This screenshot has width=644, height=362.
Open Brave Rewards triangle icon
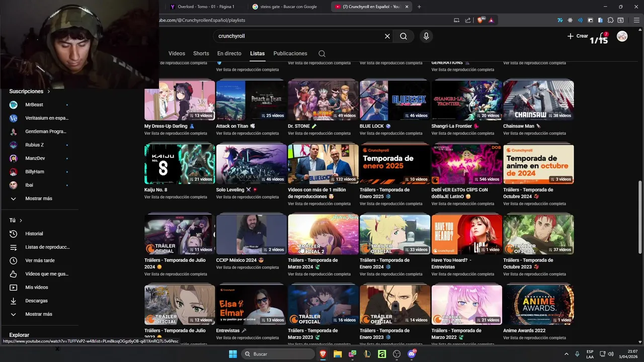[491, 20]
